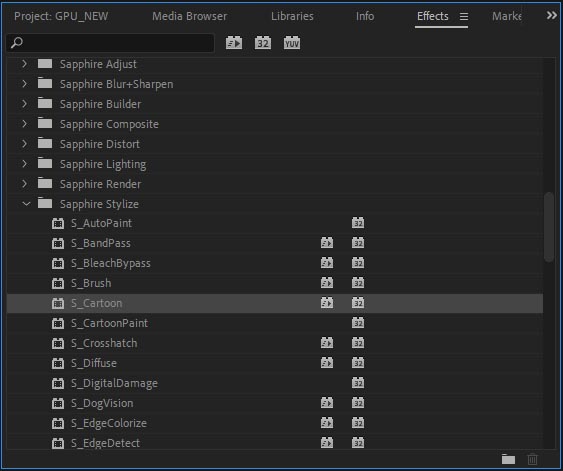Select the S_BleachBypass effect name

[x=111, y=264]
